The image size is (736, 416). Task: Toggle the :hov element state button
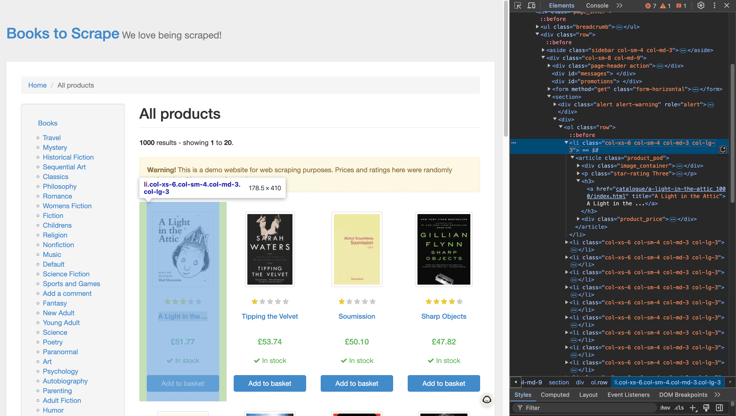[665, 408]
